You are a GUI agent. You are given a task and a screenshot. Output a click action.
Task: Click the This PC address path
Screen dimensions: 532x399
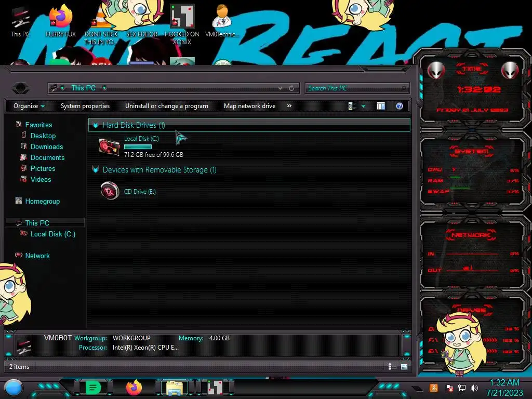(x=84, y=88)
